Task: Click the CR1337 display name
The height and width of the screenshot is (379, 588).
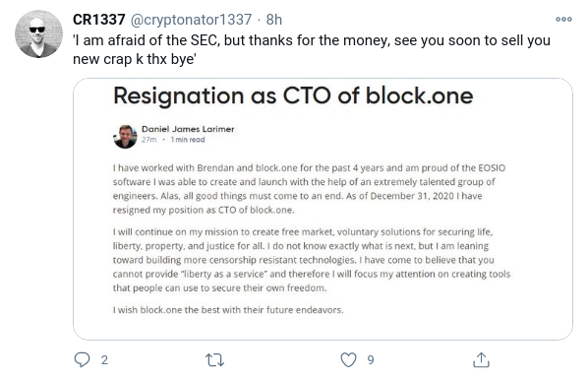Action: click(x=99, y=20)
